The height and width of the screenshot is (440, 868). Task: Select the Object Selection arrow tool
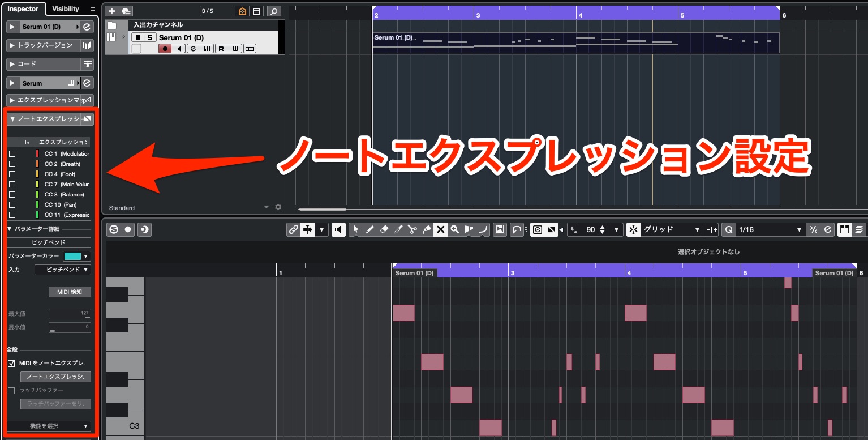[x=355, y=229]
